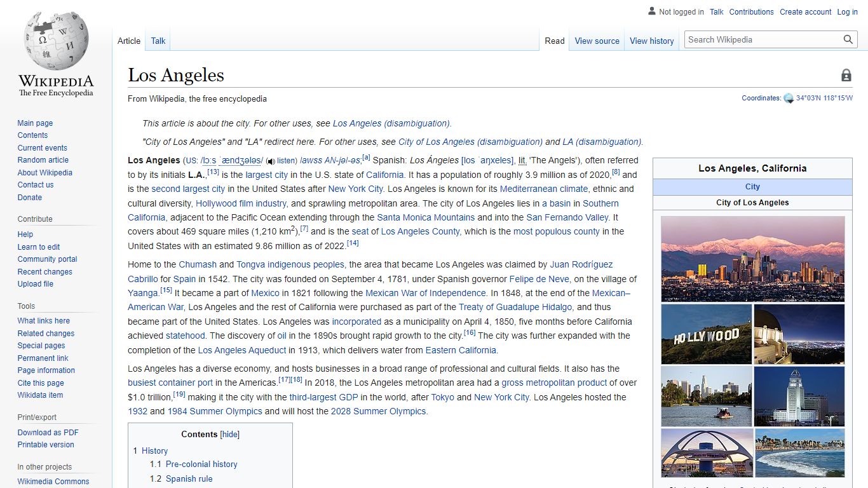Open the Help link
Screen dimensions: 868x488
click(25, 234)
